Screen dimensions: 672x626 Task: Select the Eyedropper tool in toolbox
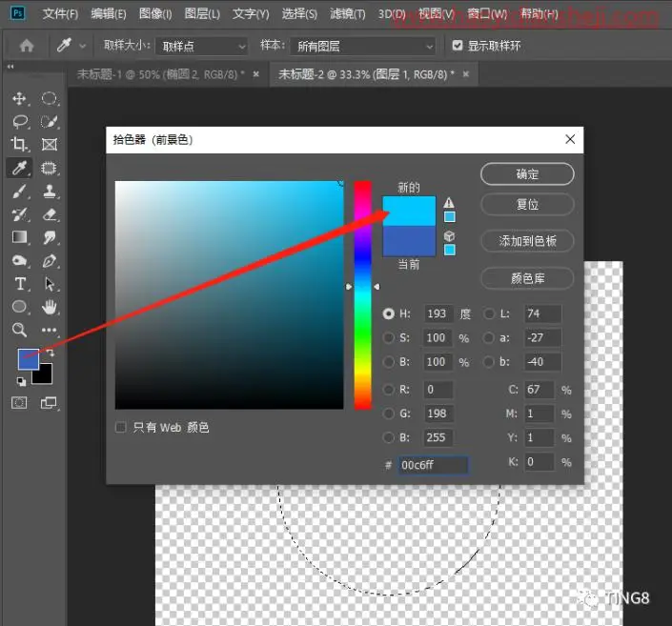19,168
